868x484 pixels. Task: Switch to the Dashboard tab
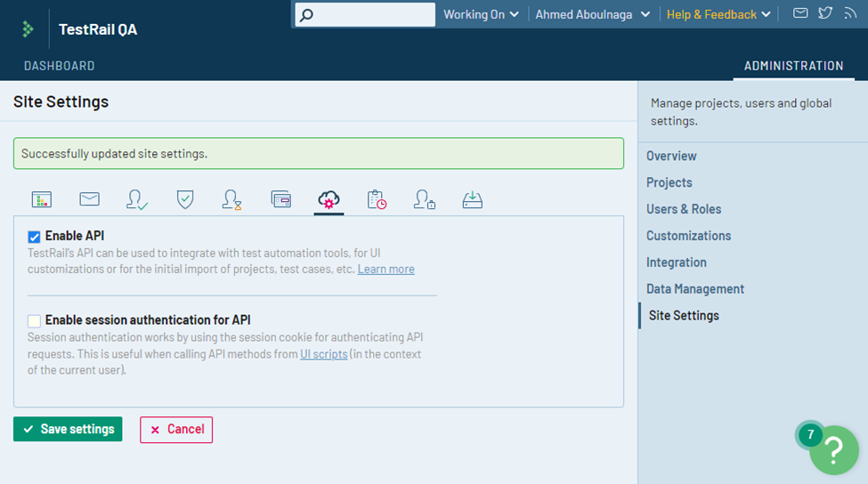click(59, 66)
